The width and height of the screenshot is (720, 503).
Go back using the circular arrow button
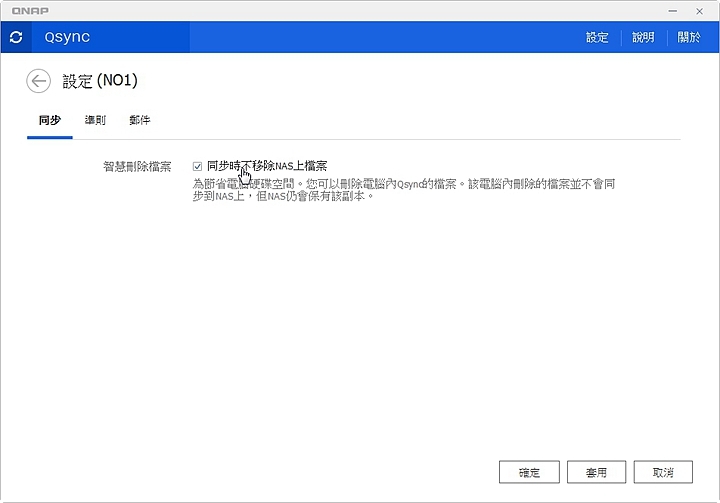(x=39, y=81)
